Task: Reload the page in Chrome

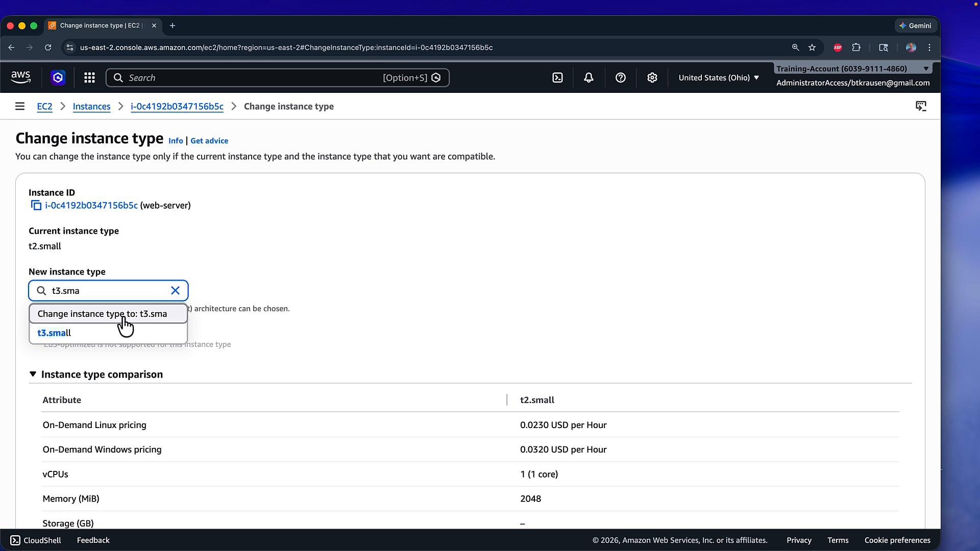Action: (48, 47)
